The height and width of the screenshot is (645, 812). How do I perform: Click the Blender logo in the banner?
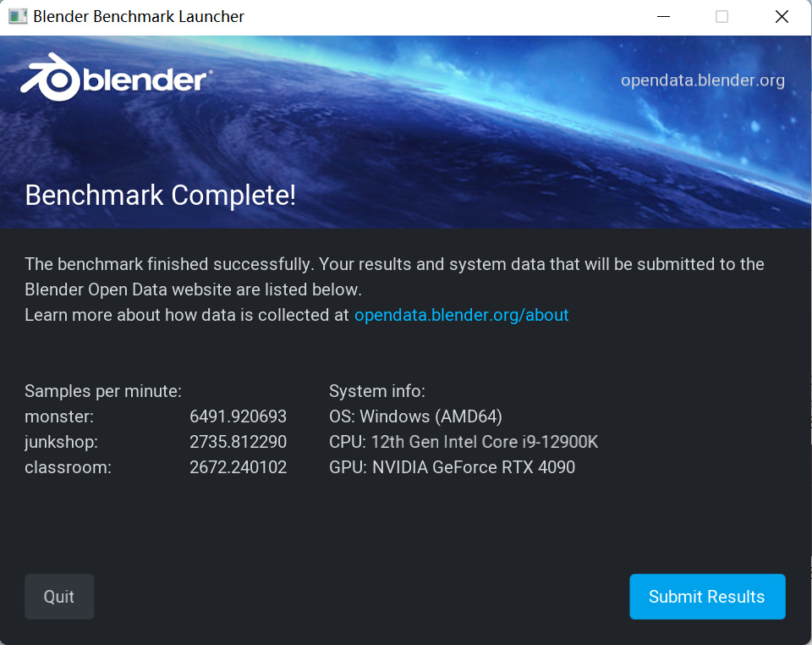116,80
